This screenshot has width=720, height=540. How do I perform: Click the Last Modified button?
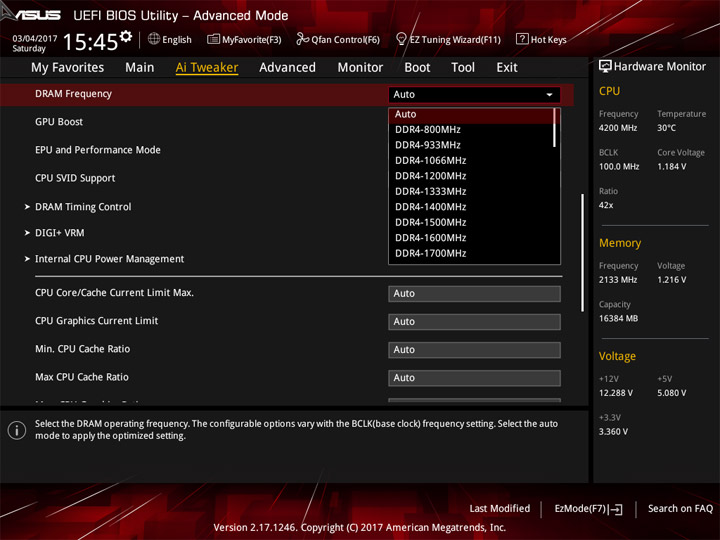(x=500, y=509)
